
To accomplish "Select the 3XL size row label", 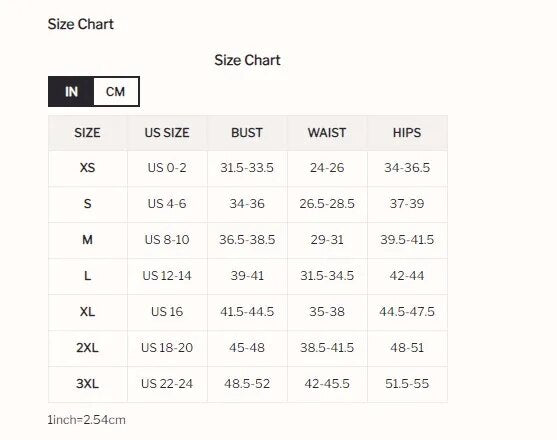I will pos(87,384).
